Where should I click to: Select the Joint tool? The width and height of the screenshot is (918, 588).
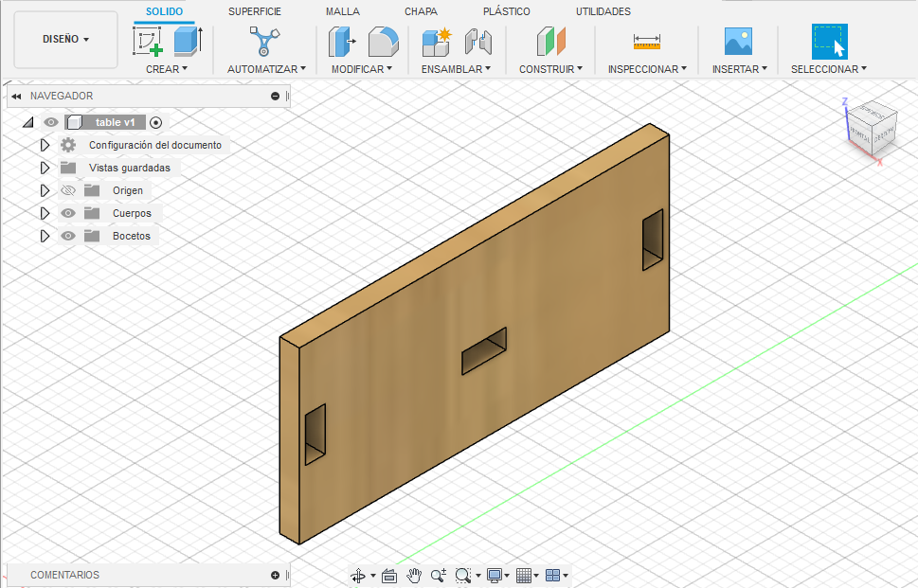[478, 42]
